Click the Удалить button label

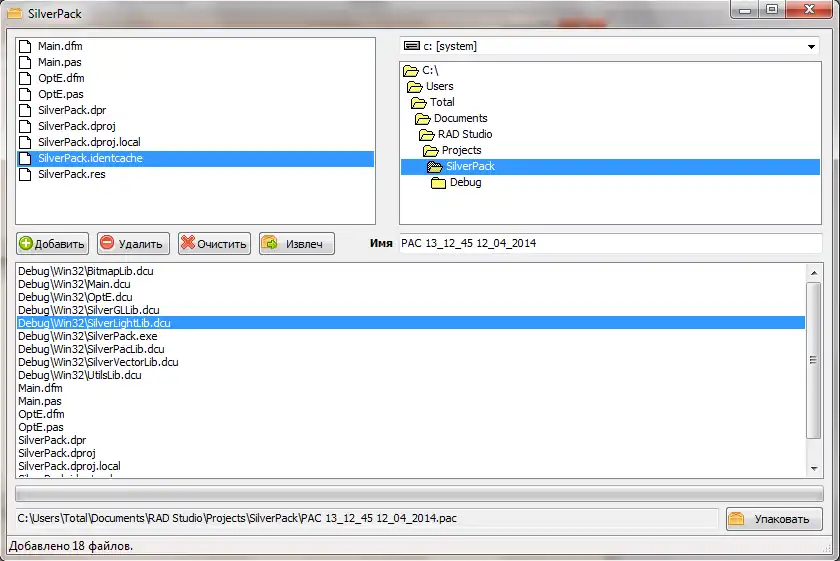pos(140,244)
